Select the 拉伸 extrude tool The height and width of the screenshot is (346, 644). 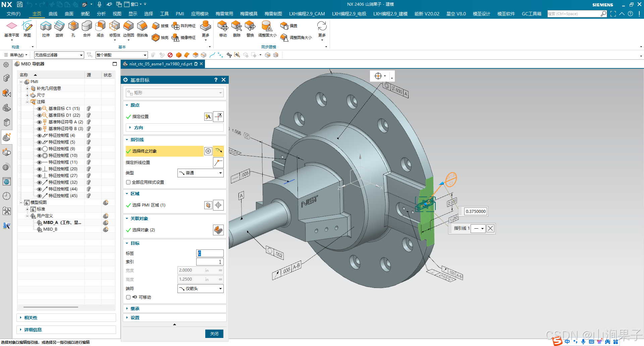pos(46,29)
